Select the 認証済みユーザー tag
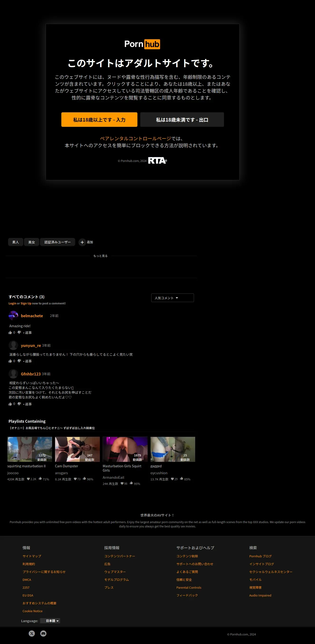The width and height of the screenshot is (315, 644). pyautogui.click(x=58, y=242)
